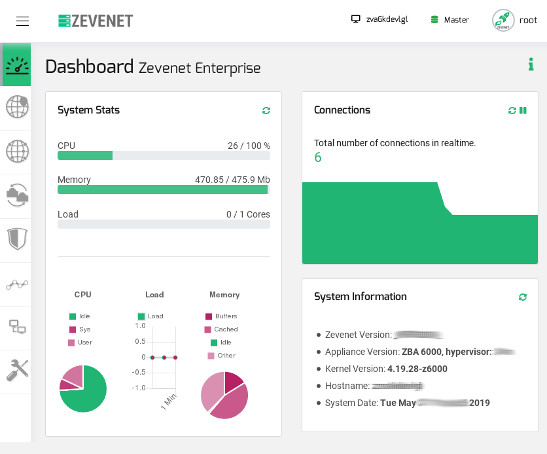Refresh the Connections panel
The height and width of the screenshot is (454, 547).
pos(512,110)
